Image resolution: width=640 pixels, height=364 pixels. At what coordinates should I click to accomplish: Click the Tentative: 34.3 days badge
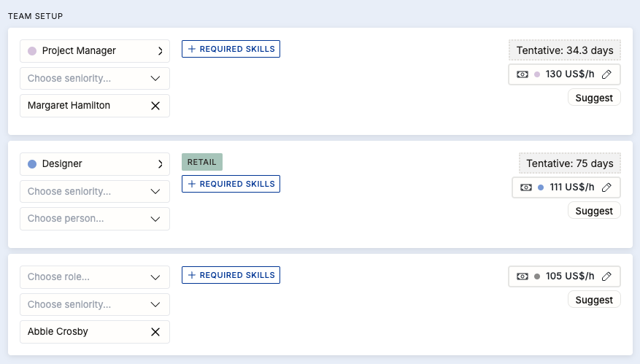point(565,50)
